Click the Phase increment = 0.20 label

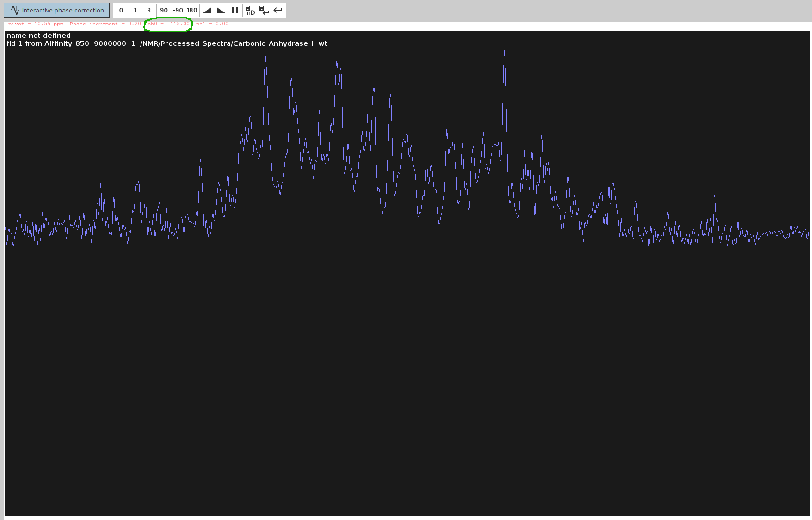[x=105, y=24]
